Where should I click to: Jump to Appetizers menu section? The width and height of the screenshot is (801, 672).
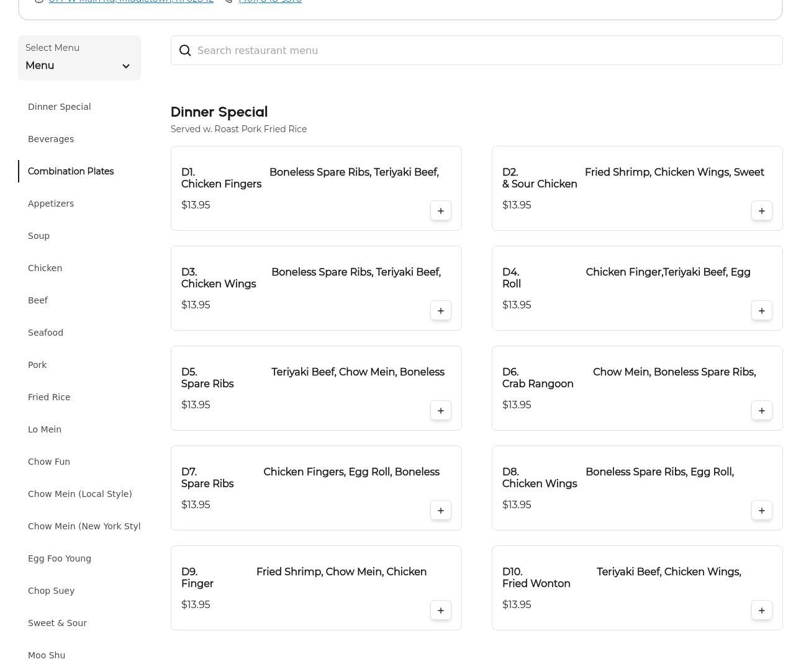(51, 204)
